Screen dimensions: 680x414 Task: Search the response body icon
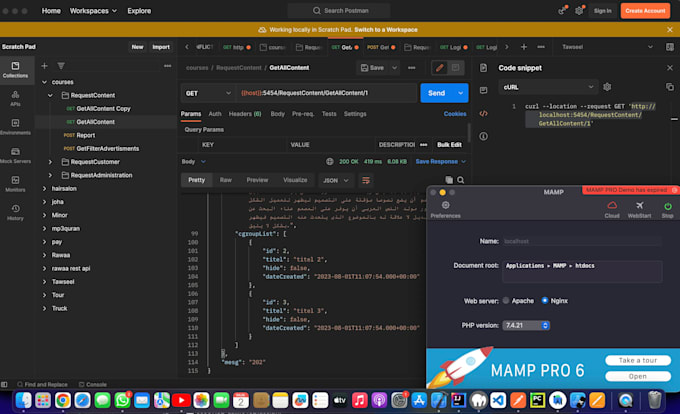461,180
